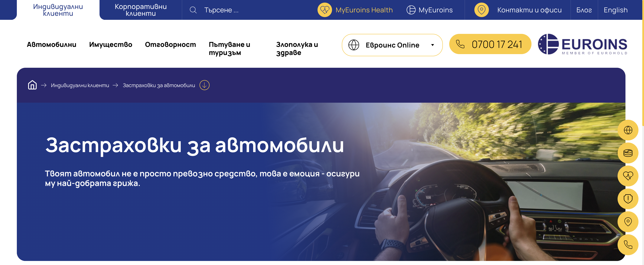Click the Euroins logo
The image size is (644, 265).
click(582, 44)
